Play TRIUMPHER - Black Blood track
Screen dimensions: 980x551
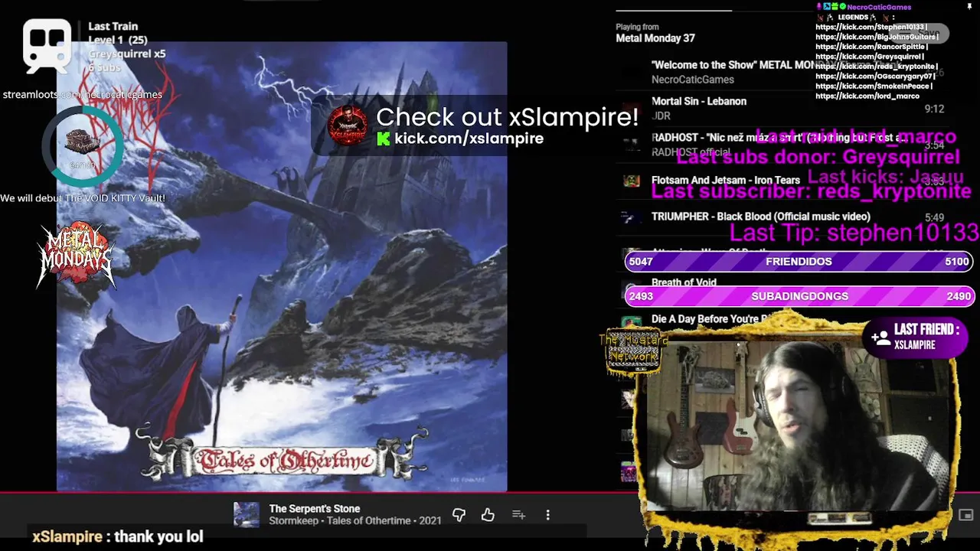coord(781,217)
